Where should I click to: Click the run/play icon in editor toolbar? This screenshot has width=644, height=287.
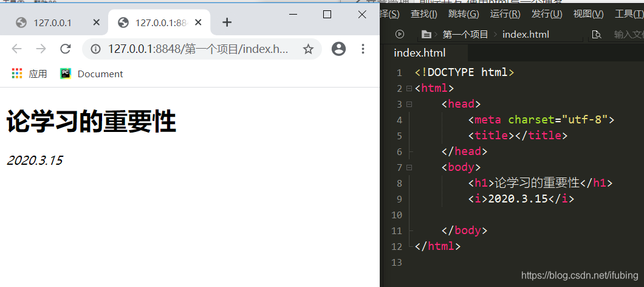coord(400,35)
